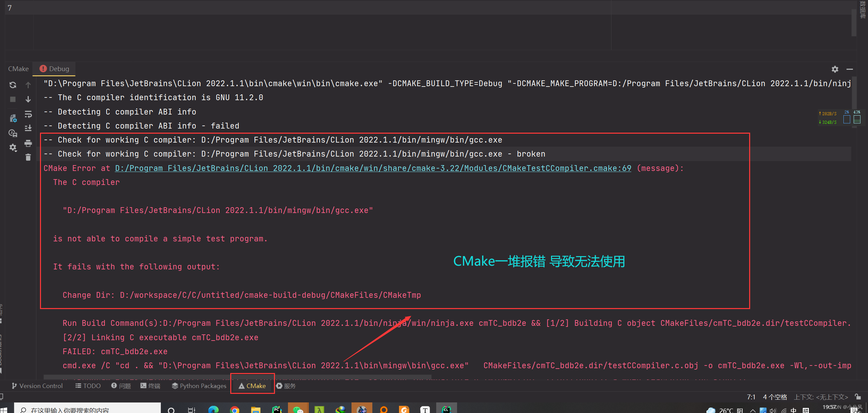Switch to Typora (T icon) in the taskbar
This screenshot has height=413, width=868.
tap(425, 409)
